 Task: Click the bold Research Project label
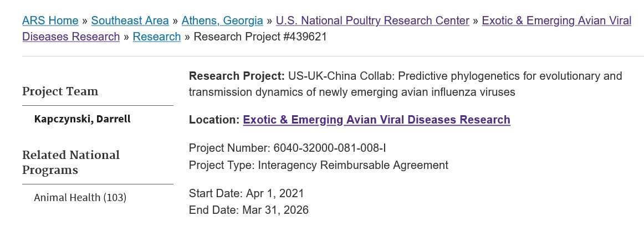point(237,76)
